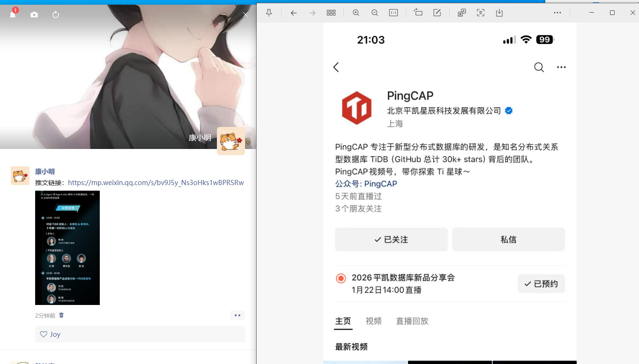Click the battery indicator showing 99

pyautogui.click(x=545, y=40)
